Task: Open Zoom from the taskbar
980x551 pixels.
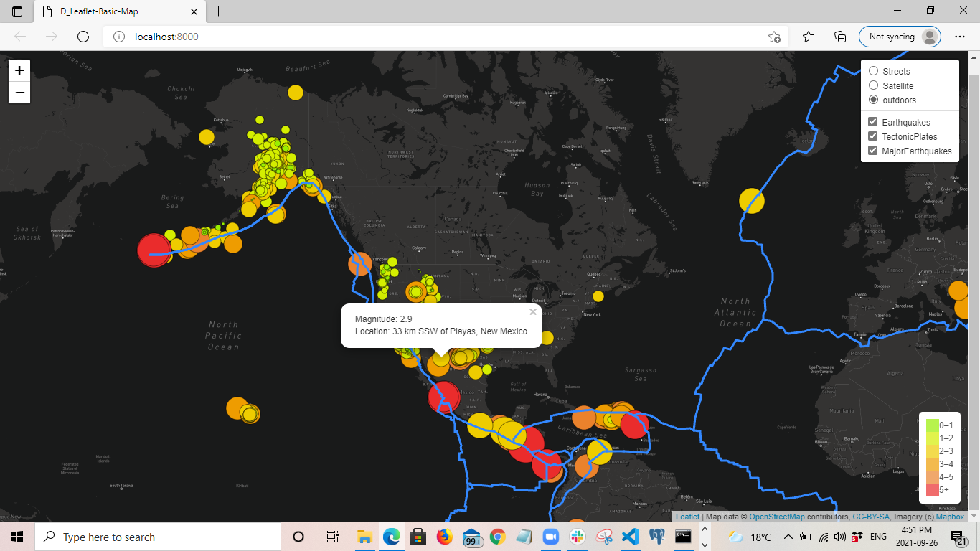Action: tap(550, 537)
